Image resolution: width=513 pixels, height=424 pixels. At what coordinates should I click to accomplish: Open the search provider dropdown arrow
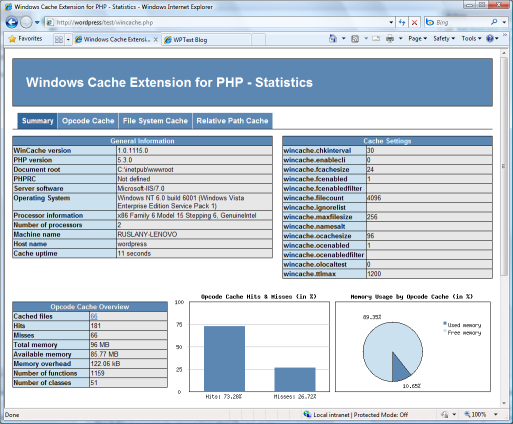(x=504, y=22)
